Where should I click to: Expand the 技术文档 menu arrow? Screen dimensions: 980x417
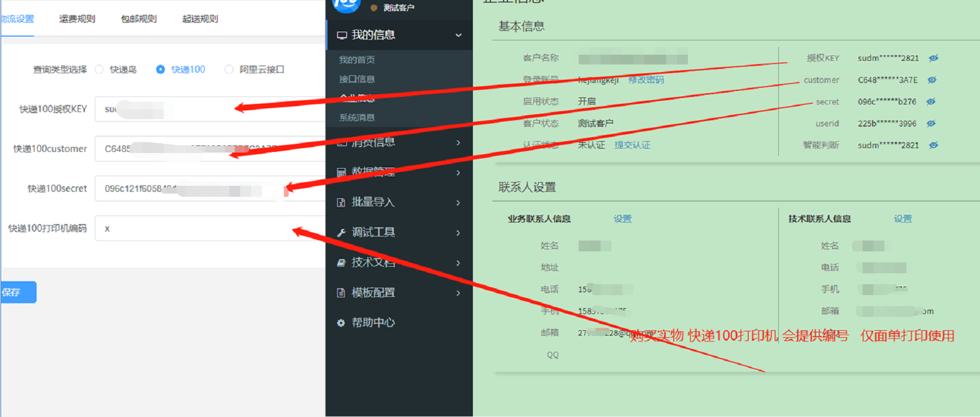coord(459,263)
